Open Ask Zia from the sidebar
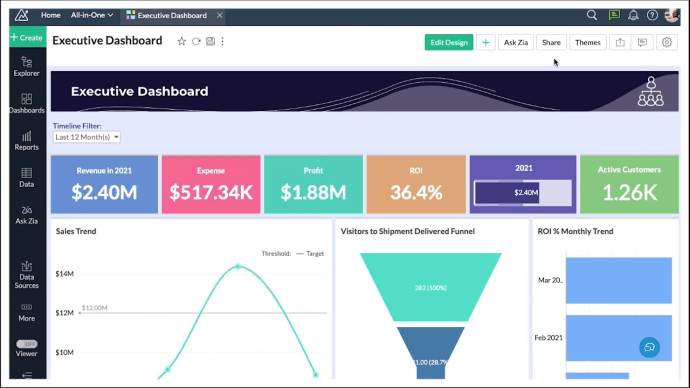Screen dimensions: 690x388 (26, 215)
